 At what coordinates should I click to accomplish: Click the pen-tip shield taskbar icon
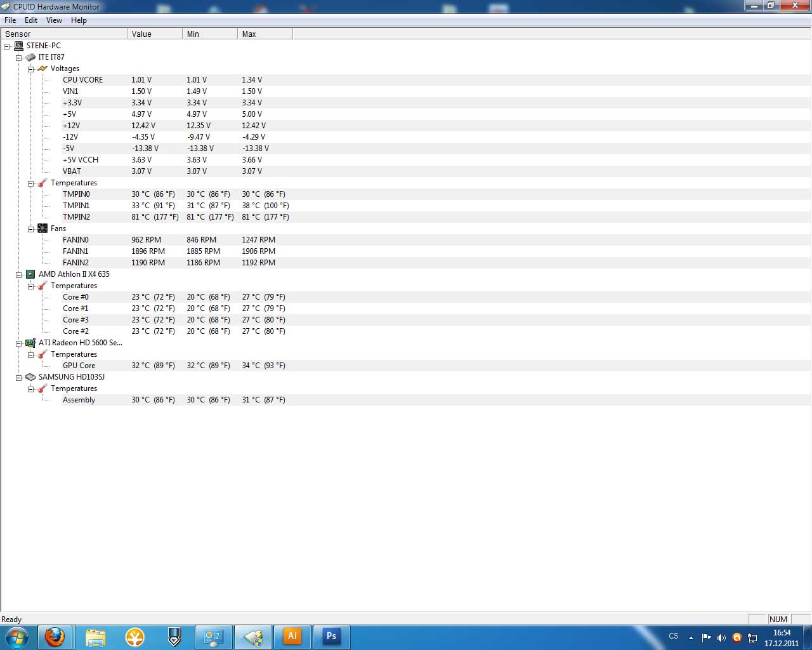[x=174, y=637]
